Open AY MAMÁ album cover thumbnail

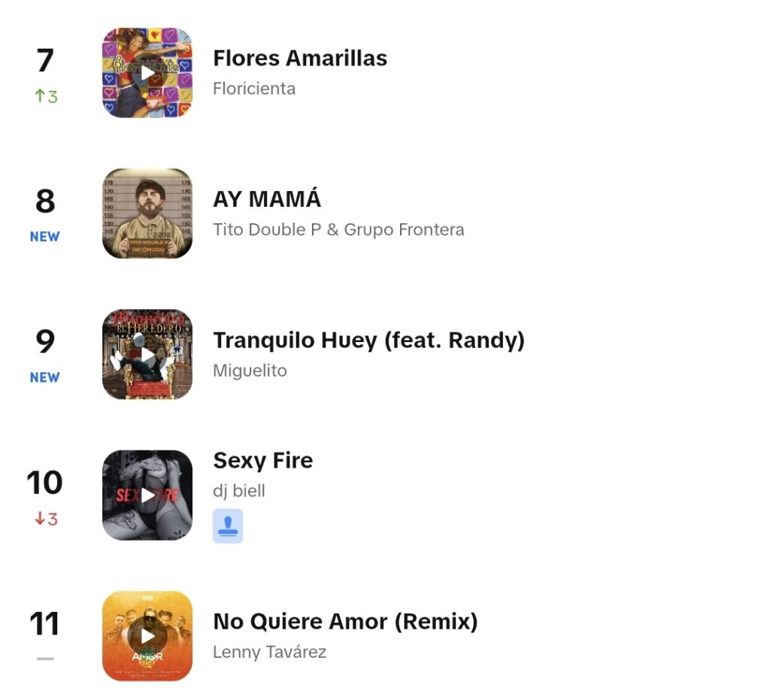[x=147, y=214]
